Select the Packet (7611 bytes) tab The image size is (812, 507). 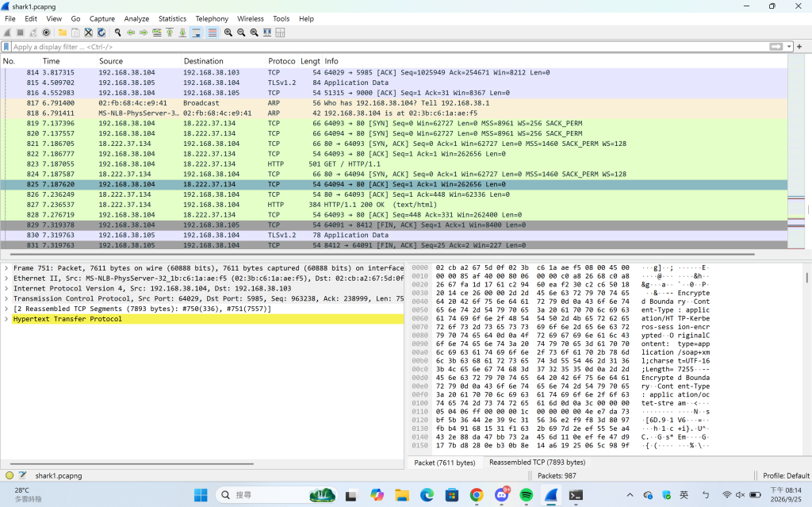(445, 463)
